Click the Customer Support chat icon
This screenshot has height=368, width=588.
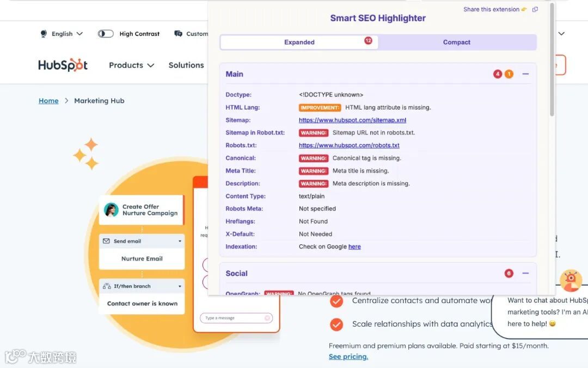[x=178, y=34]
